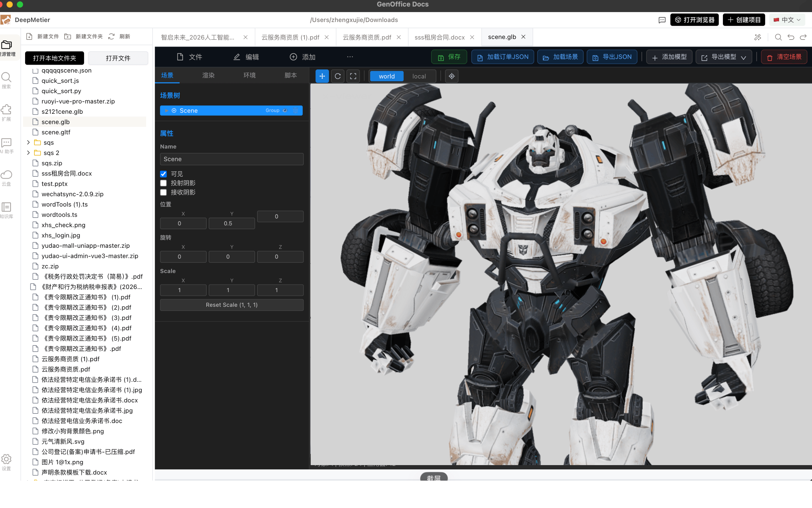Select the translate (move) gizmo tool

point(322,76)
